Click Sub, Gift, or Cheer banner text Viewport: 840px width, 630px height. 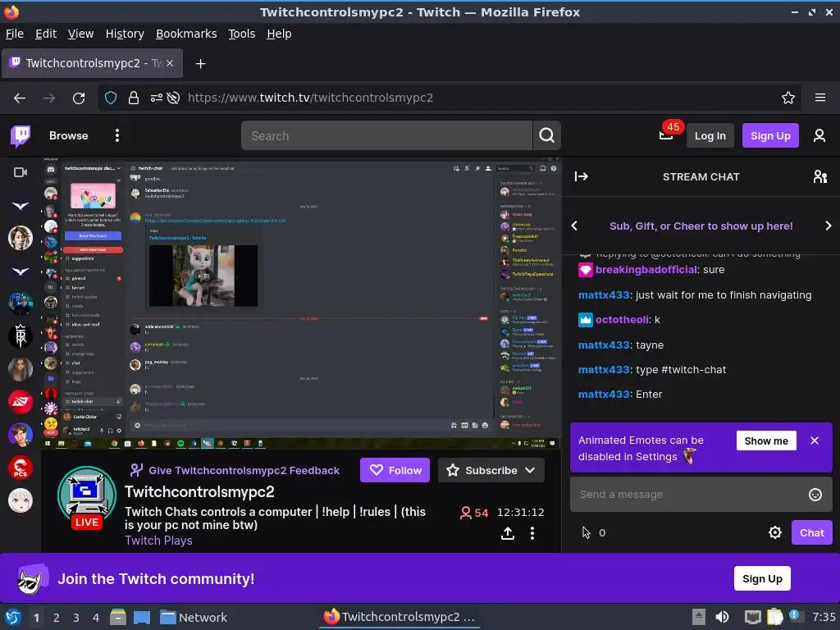pos(701,226)
